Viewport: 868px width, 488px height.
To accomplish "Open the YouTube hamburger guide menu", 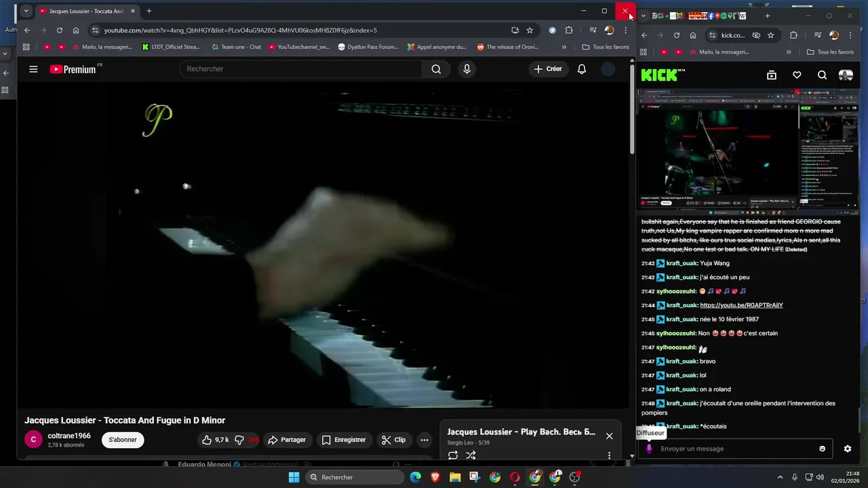I will click(33, 69).
